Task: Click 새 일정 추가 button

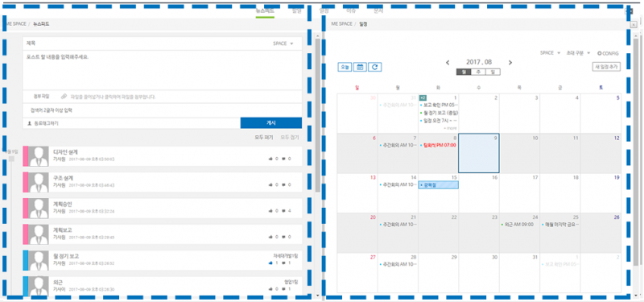Action: tap(606, 67)
